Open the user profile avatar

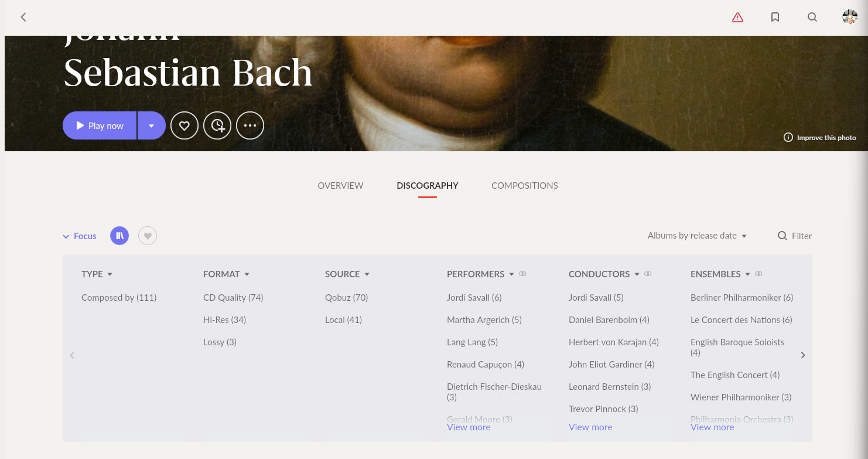[x=850, y=17]
